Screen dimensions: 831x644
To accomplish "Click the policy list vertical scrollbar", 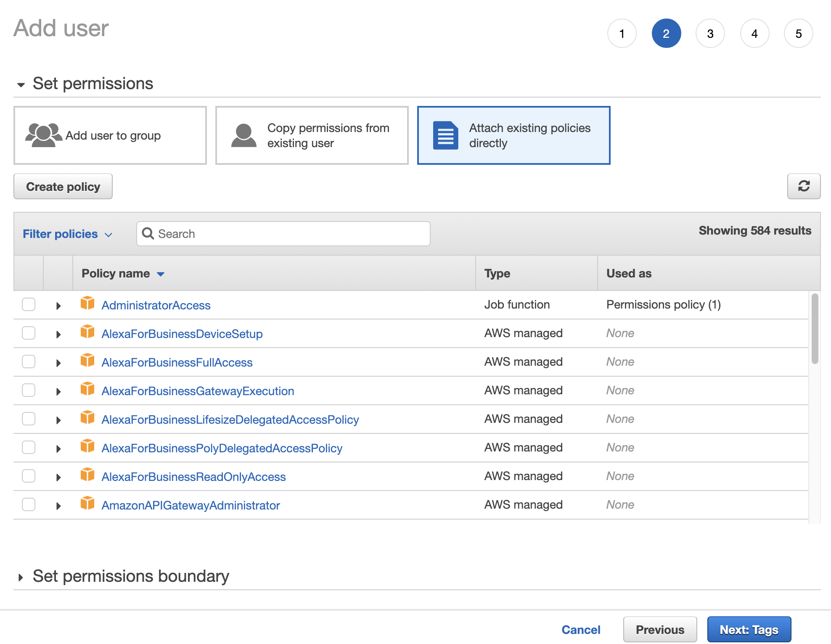I will [815, 329].
